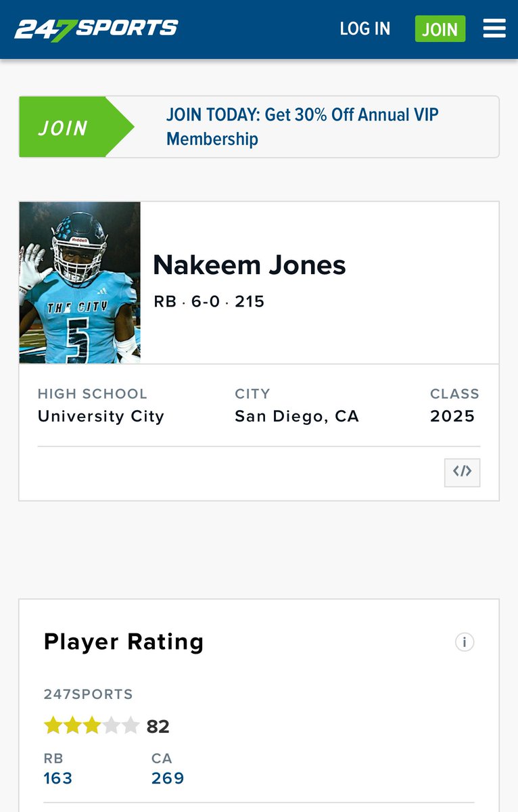
Task: Show Player Rating info icon
Action: (x=465, y=641)
